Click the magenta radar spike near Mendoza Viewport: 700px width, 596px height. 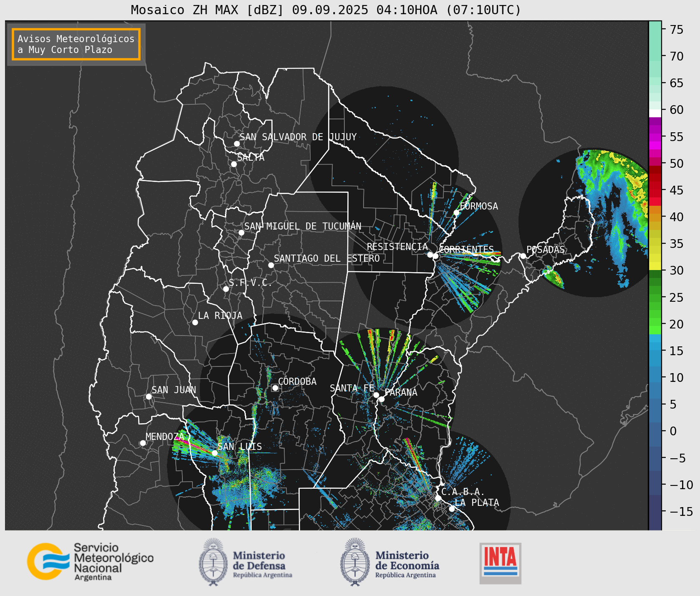[x=195, y=446]
